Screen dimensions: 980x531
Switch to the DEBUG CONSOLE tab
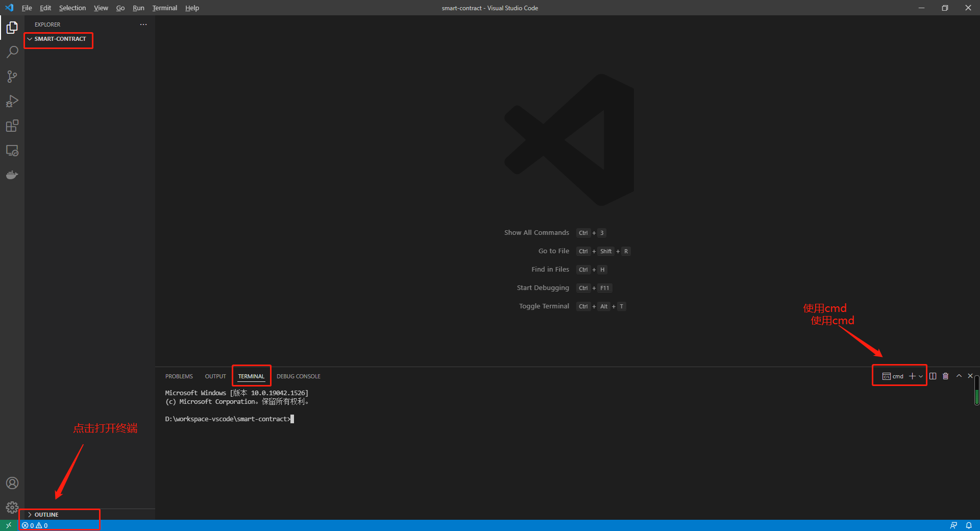(x=299, y=376)
